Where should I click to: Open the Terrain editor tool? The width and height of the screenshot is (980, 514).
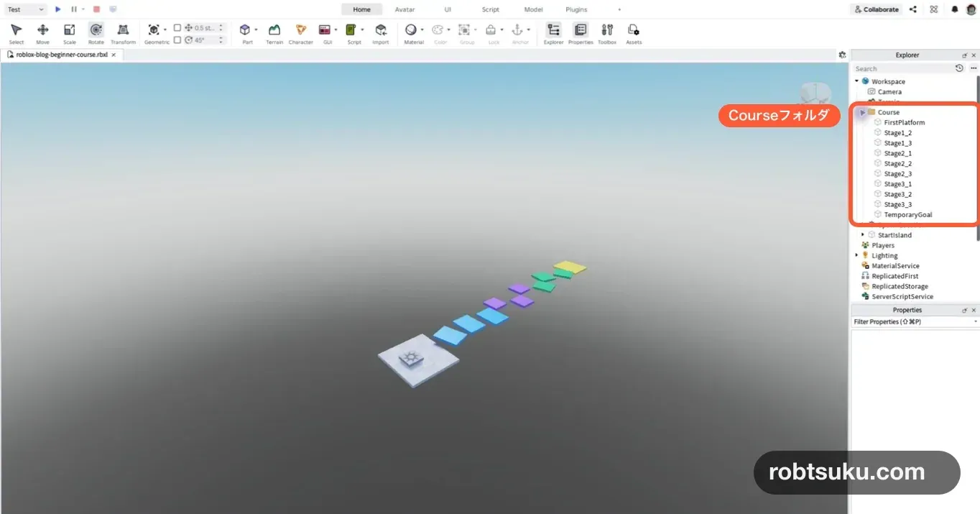point(274,30)
